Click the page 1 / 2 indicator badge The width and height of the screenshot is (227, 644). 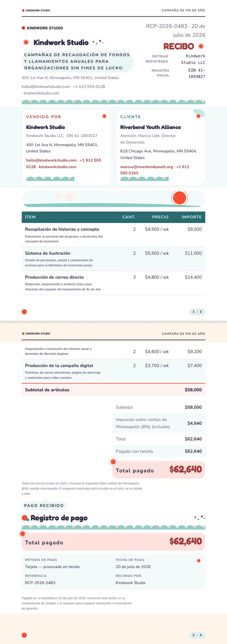coord(197,312)
